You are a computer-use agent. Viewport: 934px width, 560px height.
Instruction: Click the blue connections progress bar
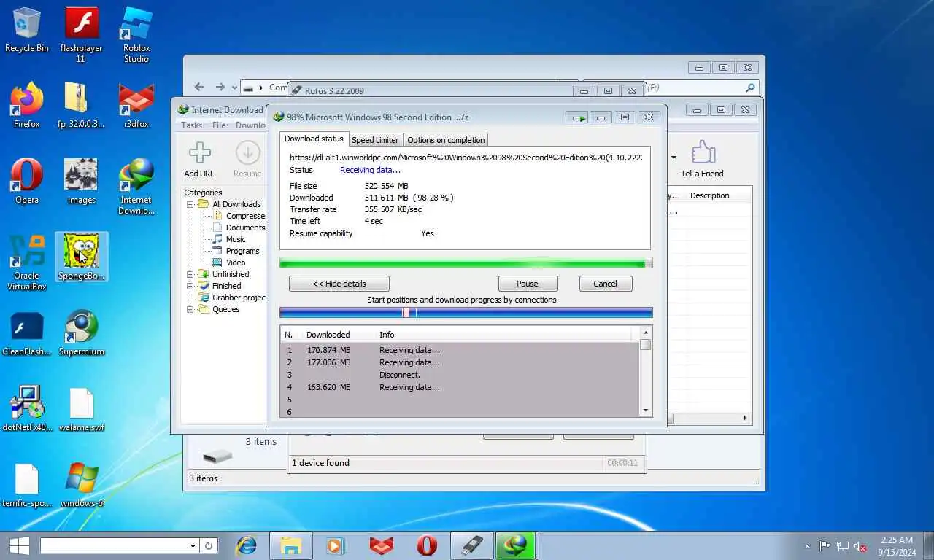pos(466,313)
